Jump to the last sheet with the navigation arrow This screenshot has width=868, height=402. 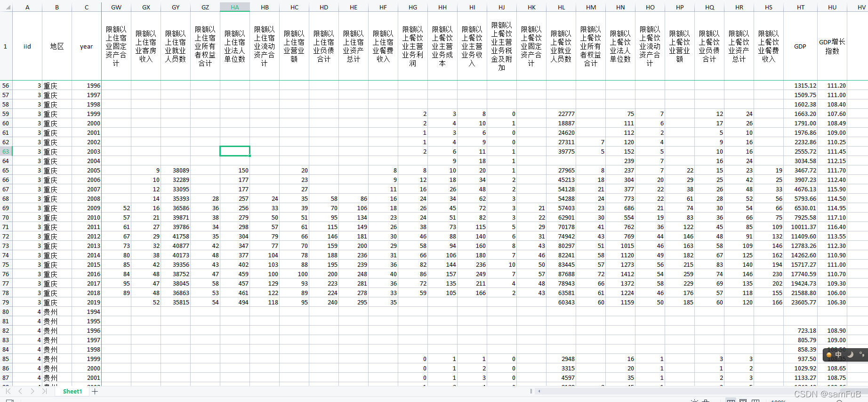tap(44, 391)
